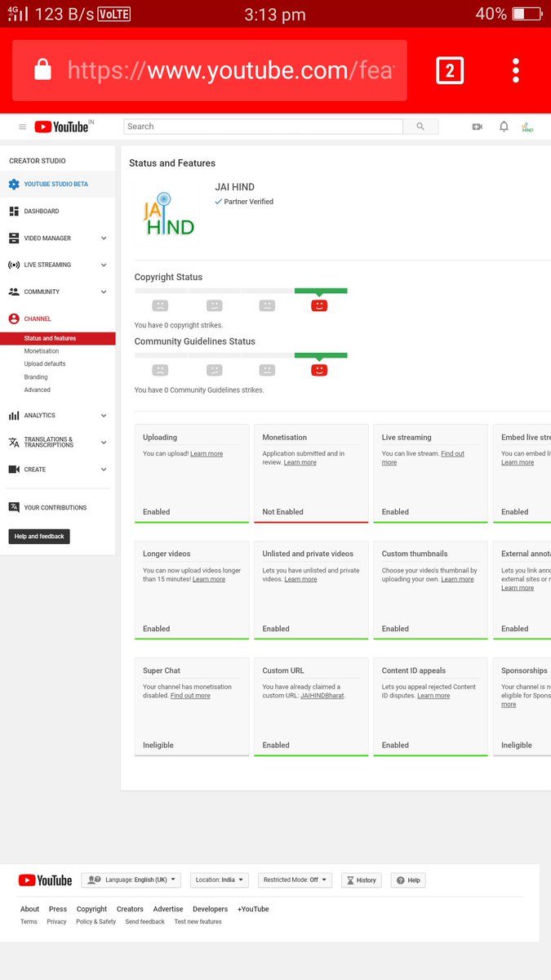Click the Creators link in footer
This screenshot has width=551, height=980.
(x=130, y=909)
